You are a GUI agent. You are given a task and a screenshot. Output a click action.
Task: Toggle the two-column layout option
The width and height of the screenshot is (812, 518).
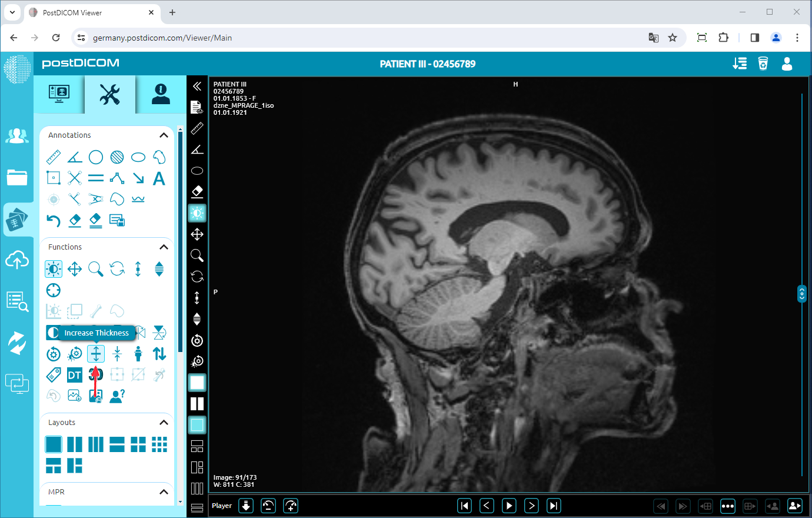click(x=74, y=444)
